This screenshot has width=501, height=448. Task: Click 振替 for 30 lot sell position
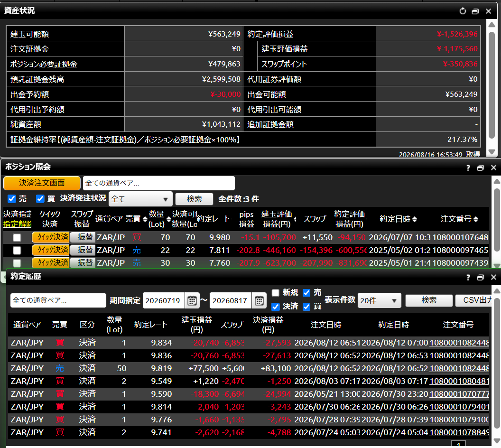click(83, 262)
